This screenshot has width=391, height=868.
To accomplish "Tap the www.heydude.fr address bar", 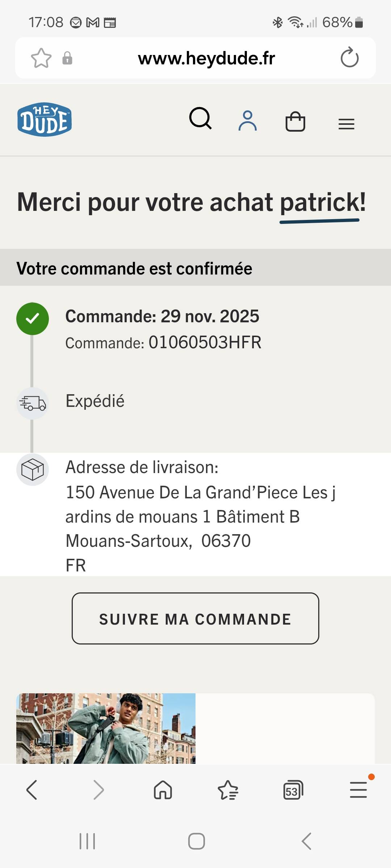I will coord(206,58).
